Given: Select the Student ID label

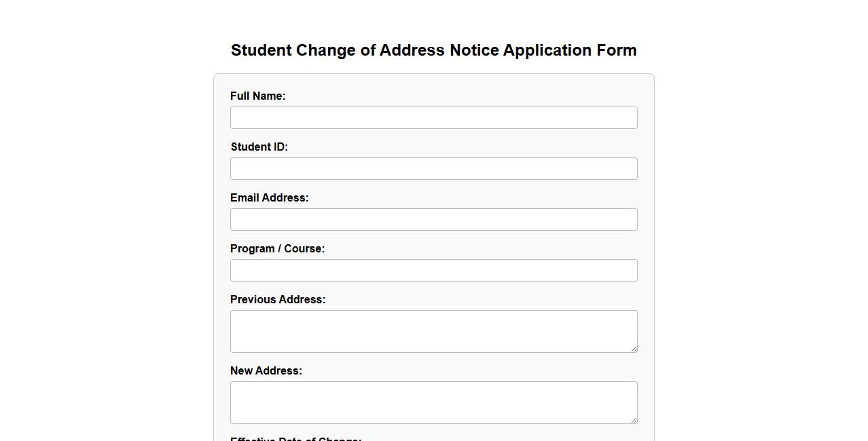Looking at the screenshot, I should coord(259,147).
